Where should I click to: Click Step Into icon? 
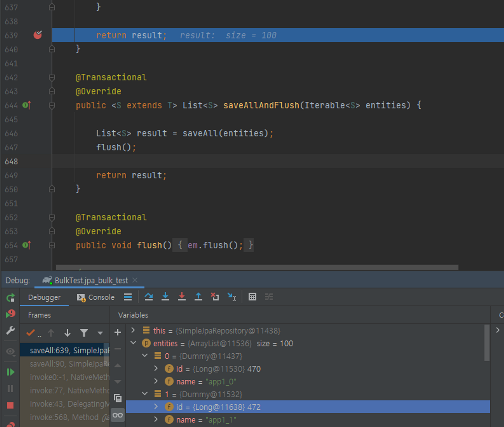click(165, 297)
